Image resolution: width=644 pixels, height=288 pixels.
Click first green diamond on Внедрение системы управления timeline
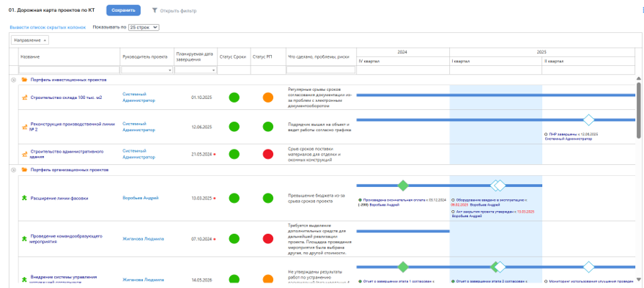coord(403,267)
